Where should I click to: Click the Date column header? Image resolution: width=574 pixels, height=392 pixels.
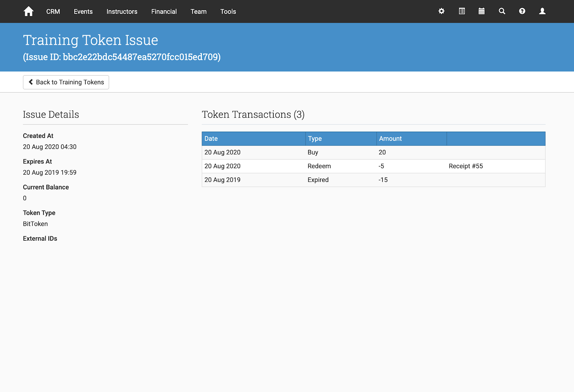point(253,138)
